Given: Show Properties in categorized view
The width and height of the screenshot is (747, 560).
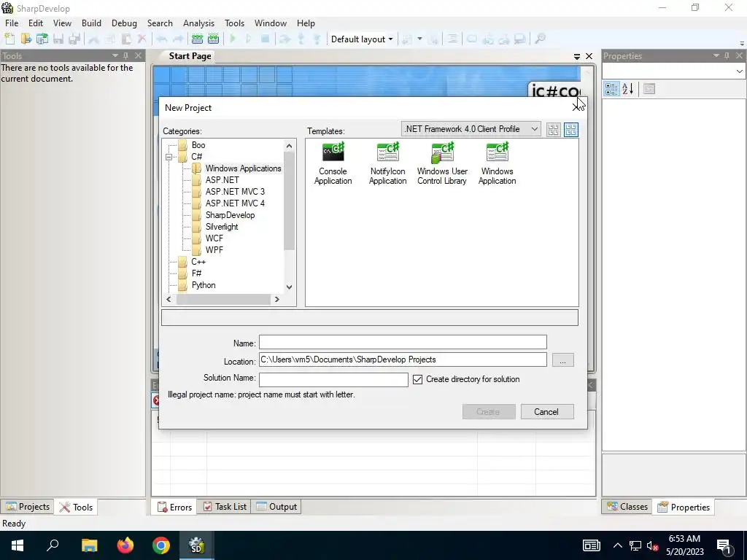Looking at the screenshot, I should [x=611, y=88].
